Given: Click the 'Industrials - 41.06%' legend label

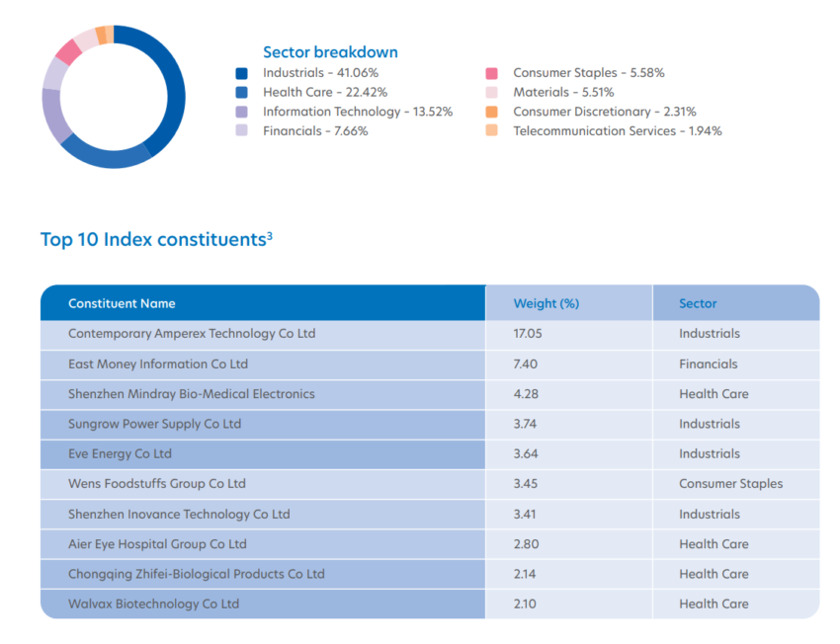Looking at the screenshot, I should [x=321, y=73].
